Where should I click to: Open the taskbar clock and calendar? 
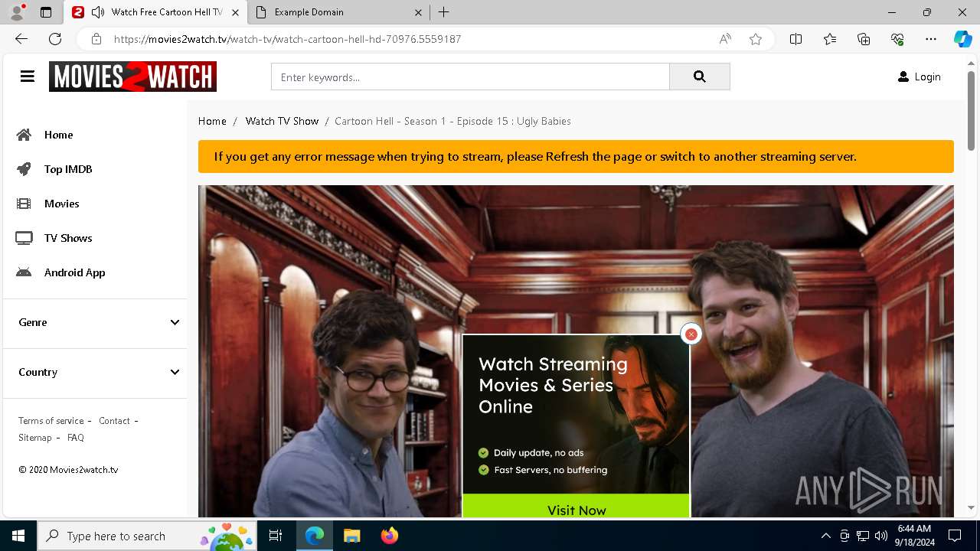(x=914, y=536)
